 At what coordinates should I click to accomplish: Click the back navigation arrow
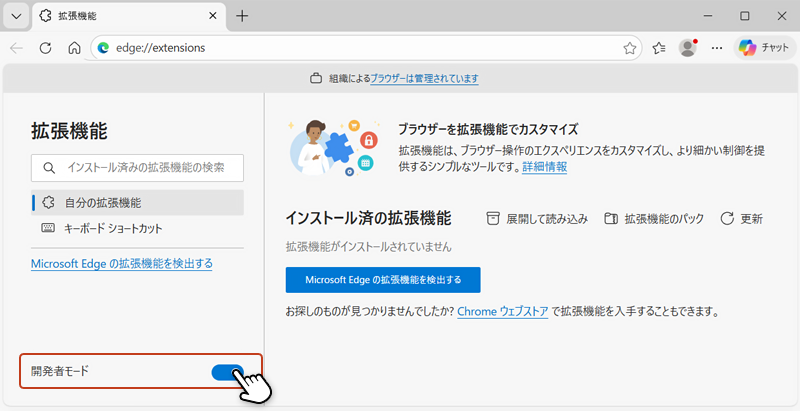pyautogui.click(x=16, y=48)
